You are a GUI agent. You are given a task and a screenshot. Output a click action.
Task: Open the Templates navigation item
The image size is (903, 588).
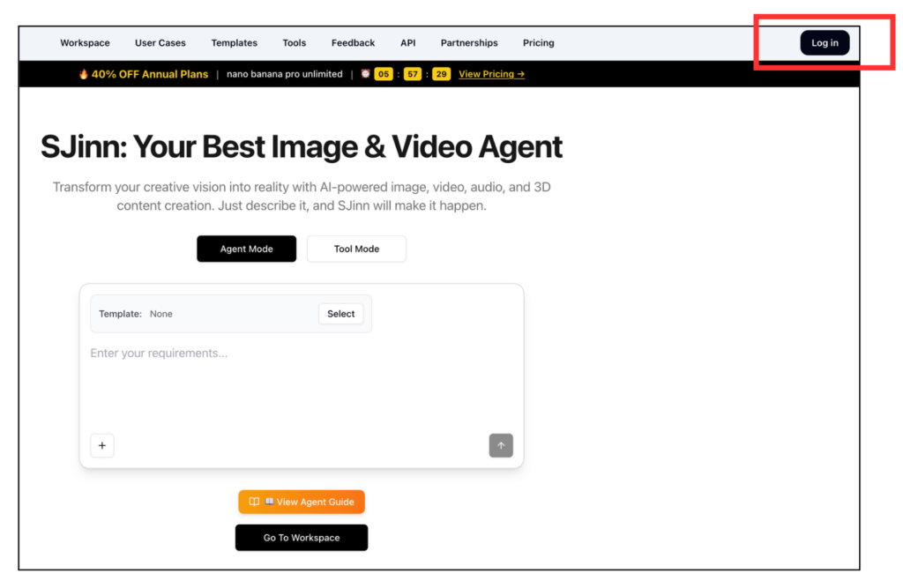pyautogui.click(x=234, y=42)
